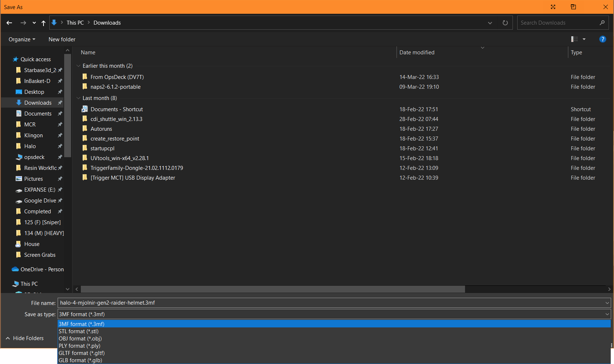This screenshot has width=614, height=364.
Task: Select the UVtools_win-x64_v2.28.1 folder
Action: (x=120, y=158)
